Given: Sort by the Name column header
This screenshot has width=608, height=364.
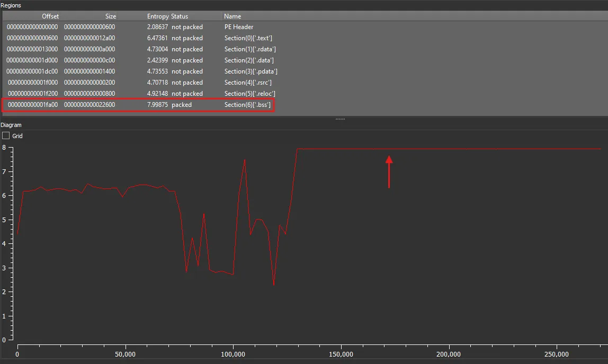Looking at the screenshot, I should [233, 16].
